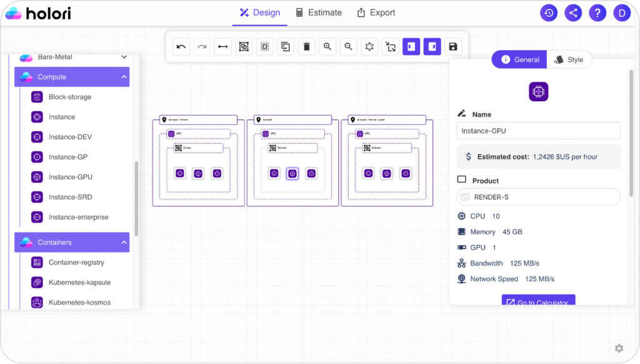
Task: Click the redo arrow button
Action: pos(202,47)
